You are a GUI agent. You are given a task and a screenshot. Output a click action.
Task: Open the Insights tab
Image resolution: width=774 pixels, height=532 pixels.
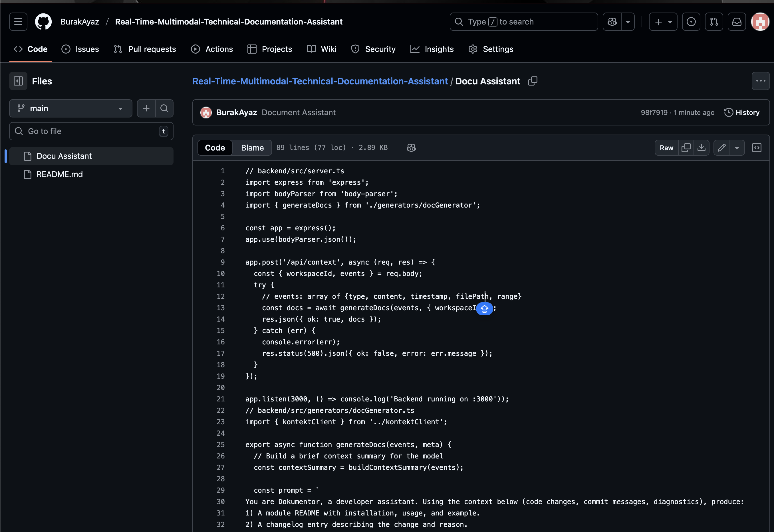coord(432,49)
